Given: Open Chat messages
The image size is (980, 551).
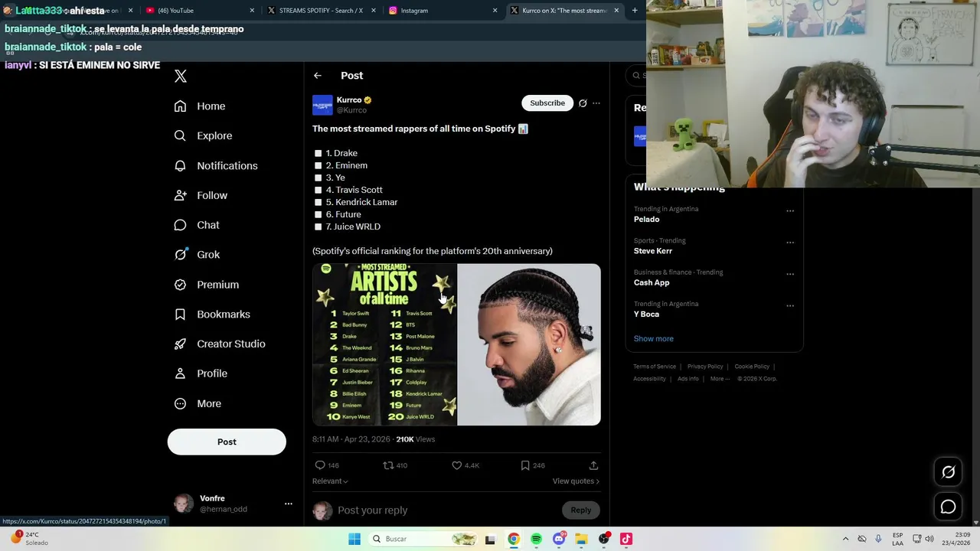Looking at the screenshot, I should point(197,225).
